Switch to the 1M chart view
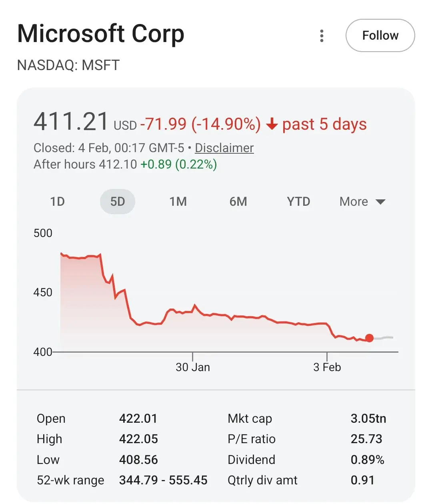This screenshot has height=504, width=432. click(178, 201)
